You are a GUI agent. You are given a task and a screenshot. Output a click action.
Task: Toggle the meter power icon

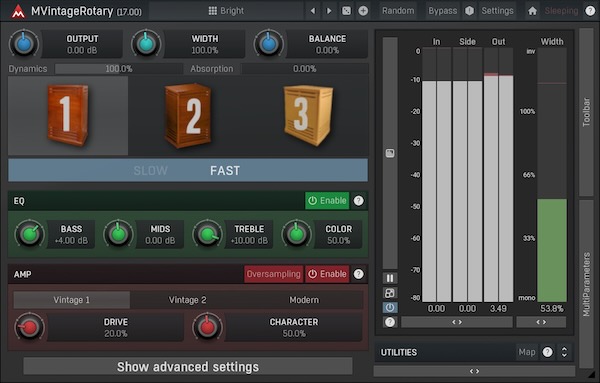[390, 308]
